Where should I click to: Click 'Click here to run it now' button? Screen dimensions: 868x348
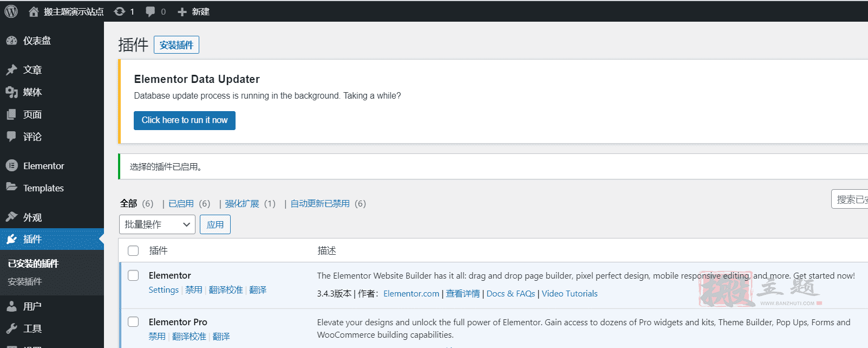185,120
